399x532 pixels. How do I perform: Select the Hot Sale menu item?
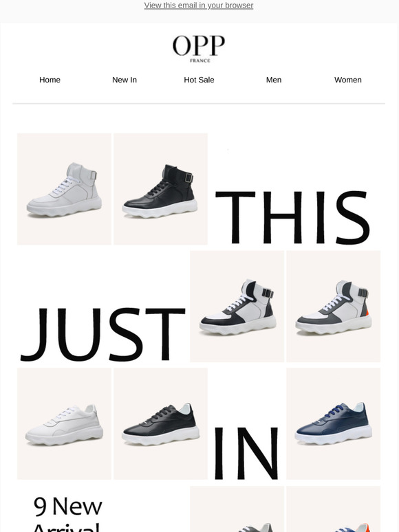199,80
